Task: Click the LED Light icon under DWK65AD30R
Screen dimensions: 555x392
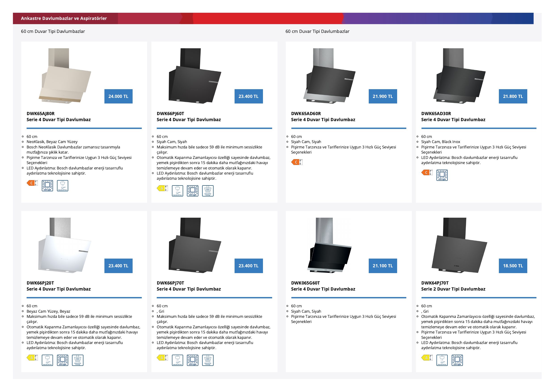Action: pyautogui.click(x=442, y=175)
